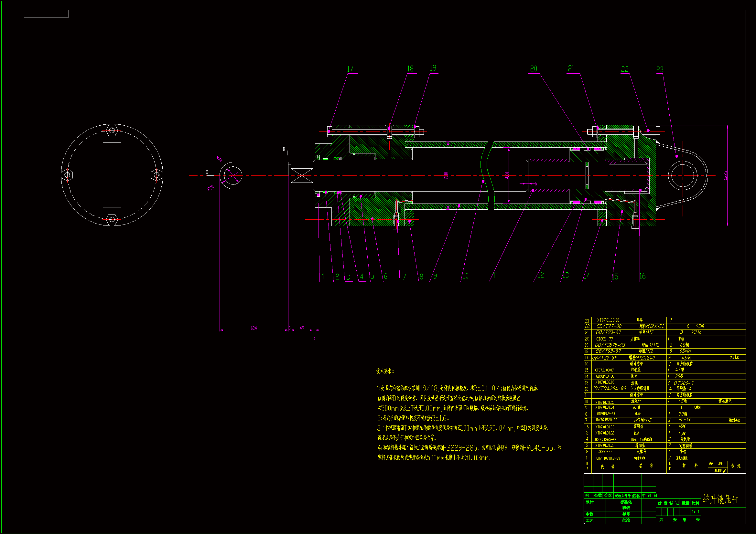Click the empty box at sheet top-left corner
The image size is (756, 534).
pyautogui.click(x=47, y=14)
